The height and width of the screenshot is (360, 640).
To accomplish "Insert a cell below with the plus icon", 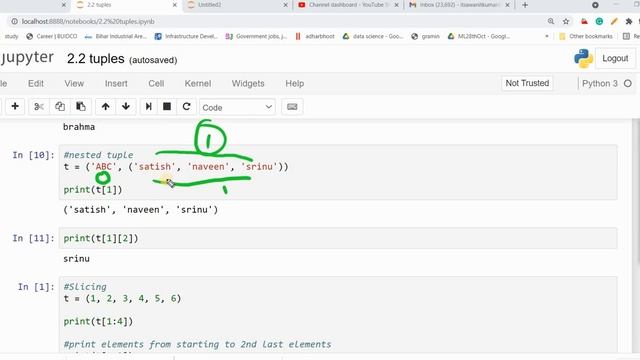I will point(15,107).
